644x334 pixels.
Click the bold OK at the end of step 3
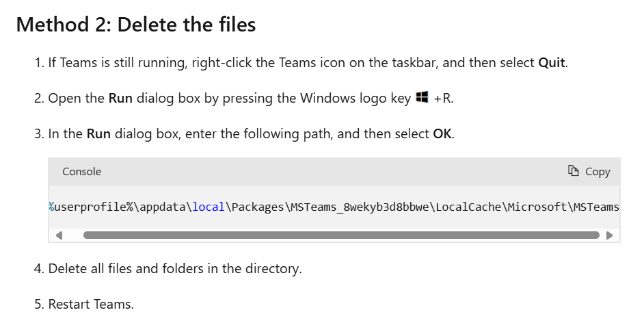[442, 133]
